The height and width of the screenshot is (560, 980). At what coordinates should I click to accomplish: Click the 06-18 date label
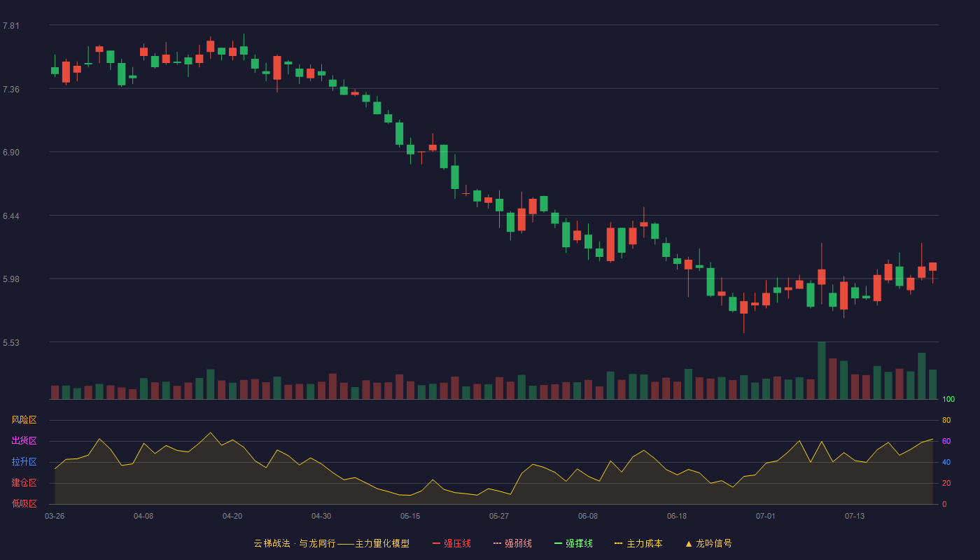[677, 516]
